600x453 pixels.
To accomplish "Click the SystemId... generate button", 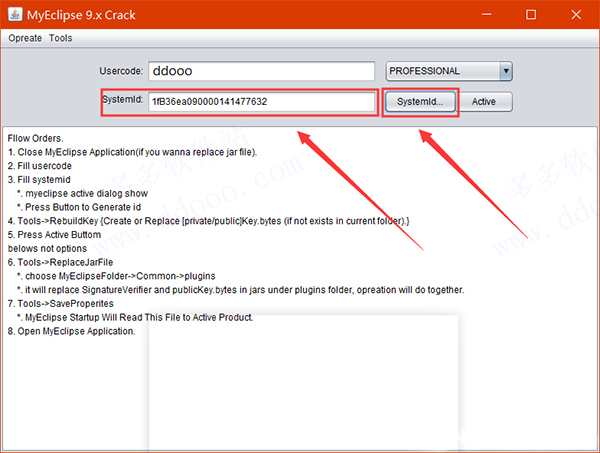I will [420, 102].
